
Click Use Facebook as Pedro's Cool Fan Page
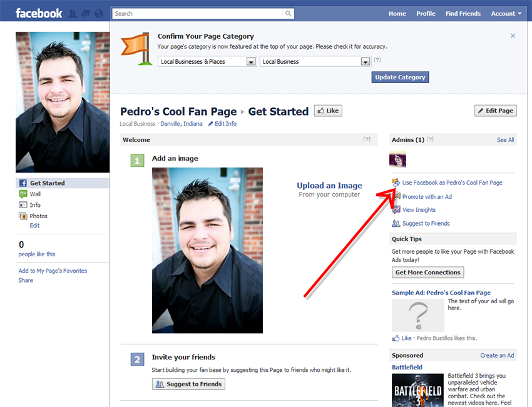pyautogui.click(x=453, y=183)
